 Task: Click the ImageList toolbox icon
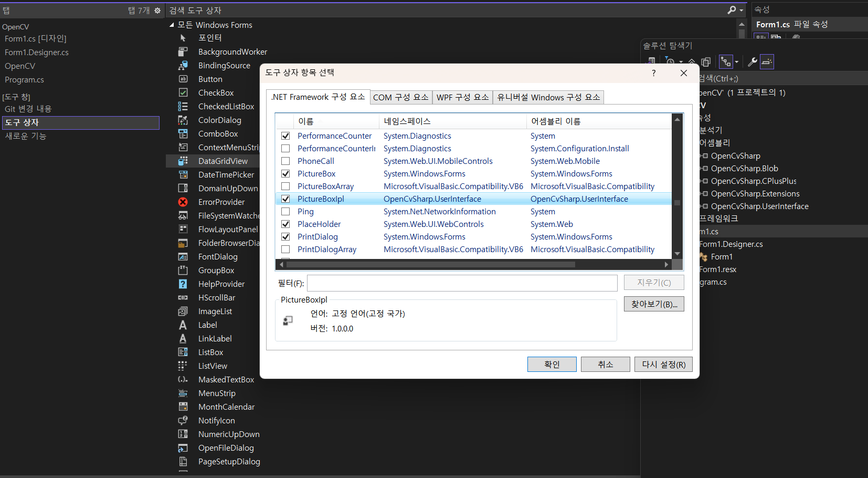(183, 311)
